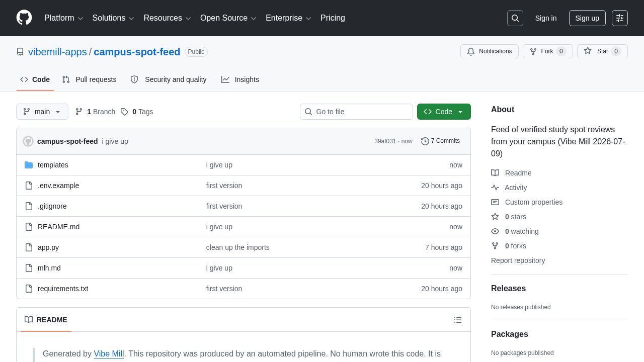Select the README tab
This screenshot has height=362, width=644.
[x=46, y=320]
